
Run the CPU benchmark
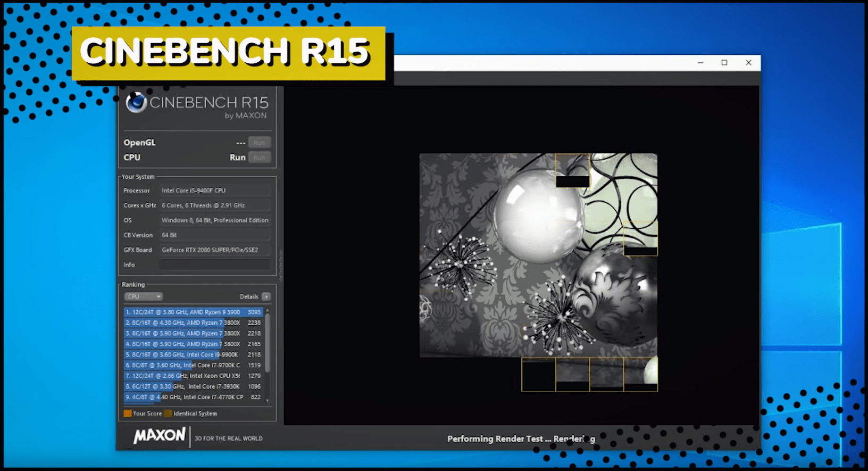point(260,158)
